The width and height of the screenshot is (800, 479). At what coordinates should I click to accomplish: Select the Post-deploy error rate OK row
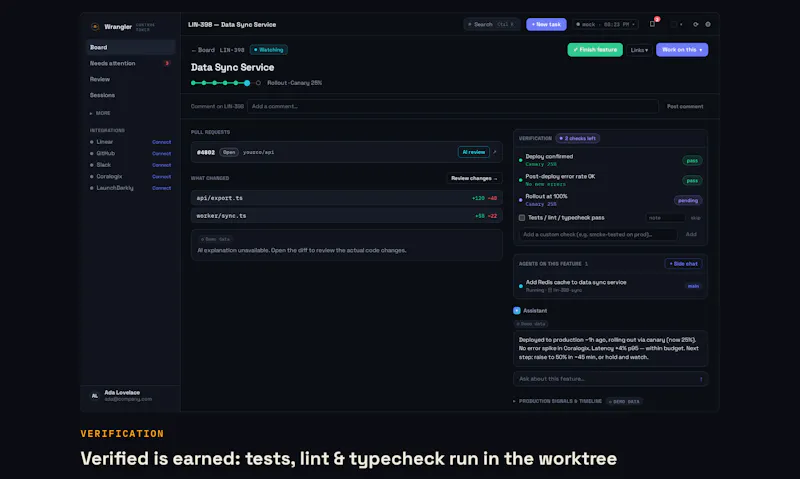click(610, 180)
